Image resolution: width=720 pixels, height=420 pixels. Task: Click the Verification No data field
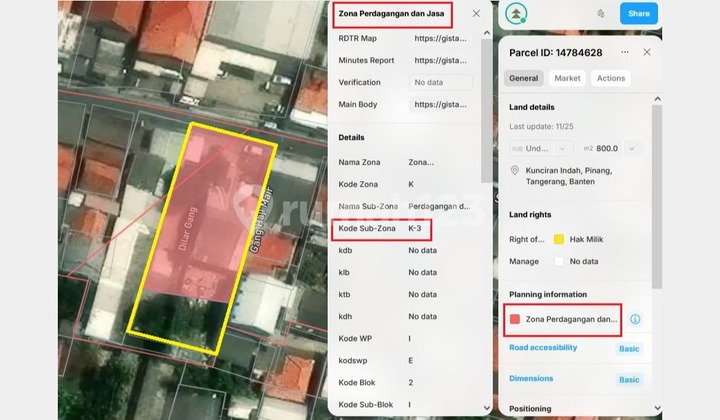pos(440,82)
